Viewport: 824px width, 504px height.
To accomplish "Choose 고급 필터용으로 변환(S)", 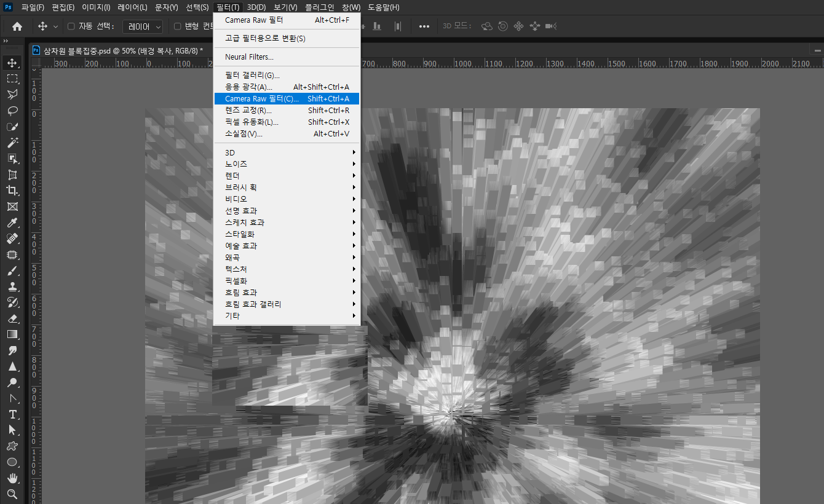I will 287,39.
